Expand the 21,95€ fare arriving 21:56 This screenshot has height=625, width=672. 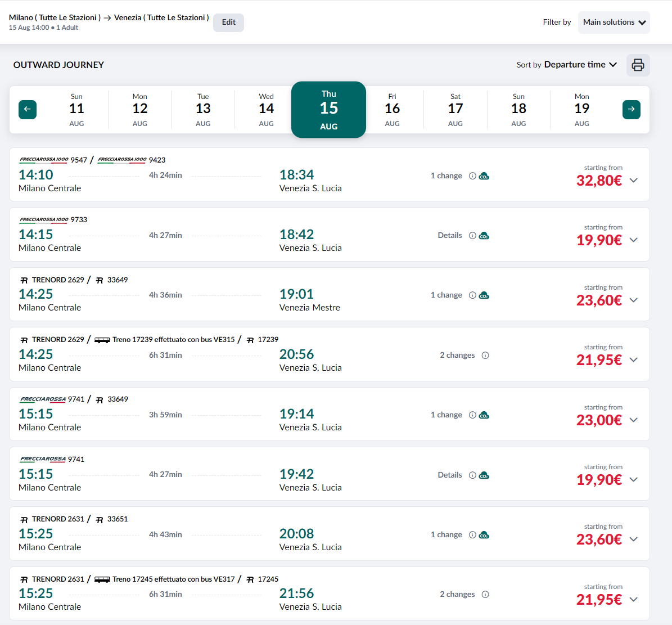(x=634, y=600)
